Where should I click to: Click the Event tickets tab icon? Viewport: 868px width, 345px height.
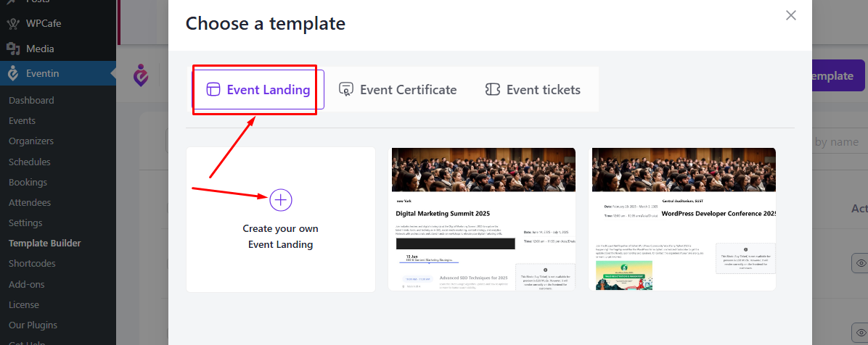(x=493, y=90)
